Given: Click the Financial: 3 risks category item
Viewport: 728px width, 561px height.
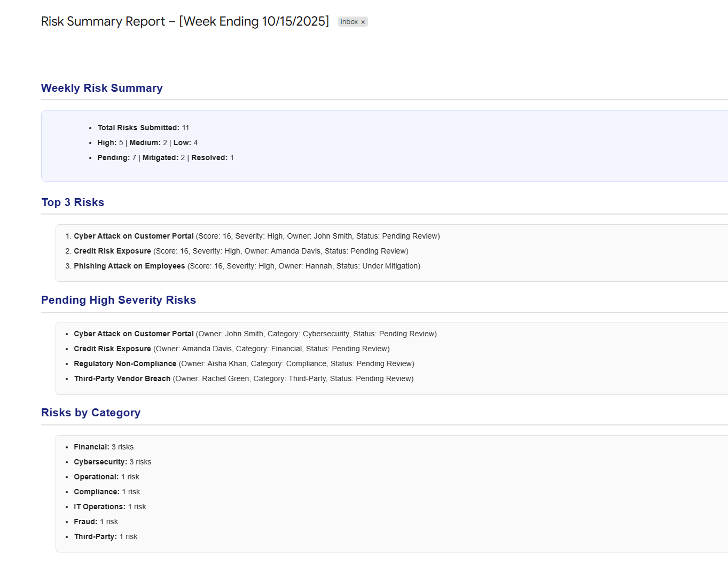Looking at the screenshot, I should (104, 447).
